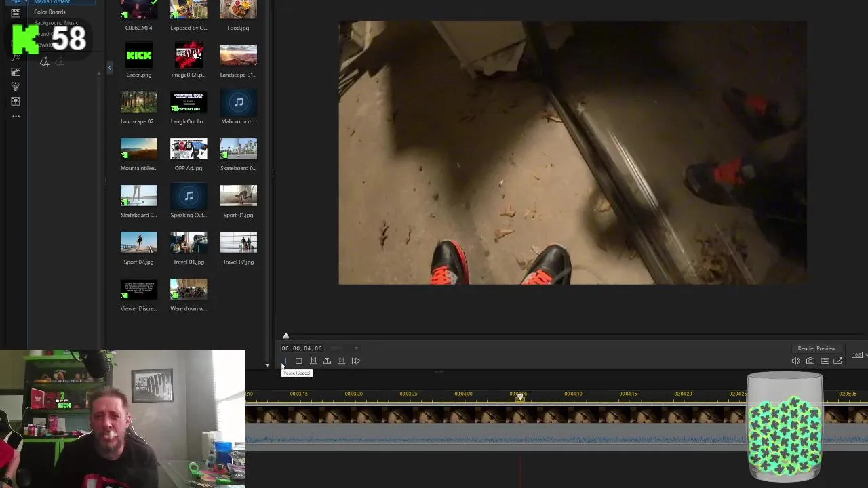868x488 pixels.
Task: Add a new tag icon
Action: click(x=45, y=62)
